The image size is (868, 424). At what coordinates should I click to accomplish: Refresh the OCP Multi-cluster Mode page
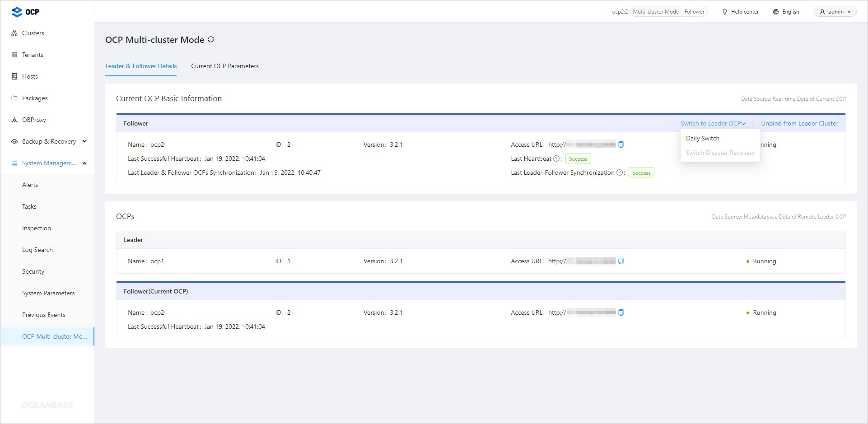coord(211,40)
